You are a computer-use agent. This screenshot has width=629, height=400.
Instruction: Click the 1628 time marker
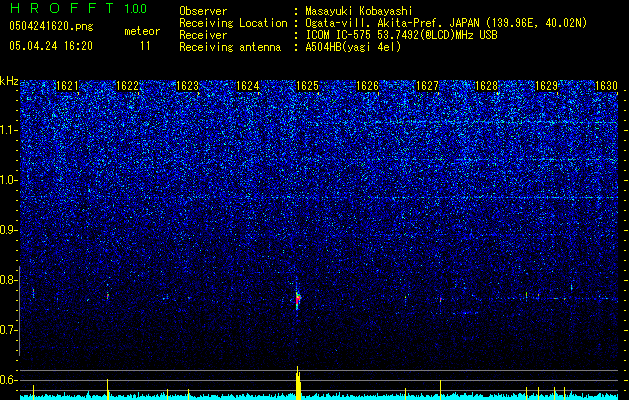(x=487, y=86)
